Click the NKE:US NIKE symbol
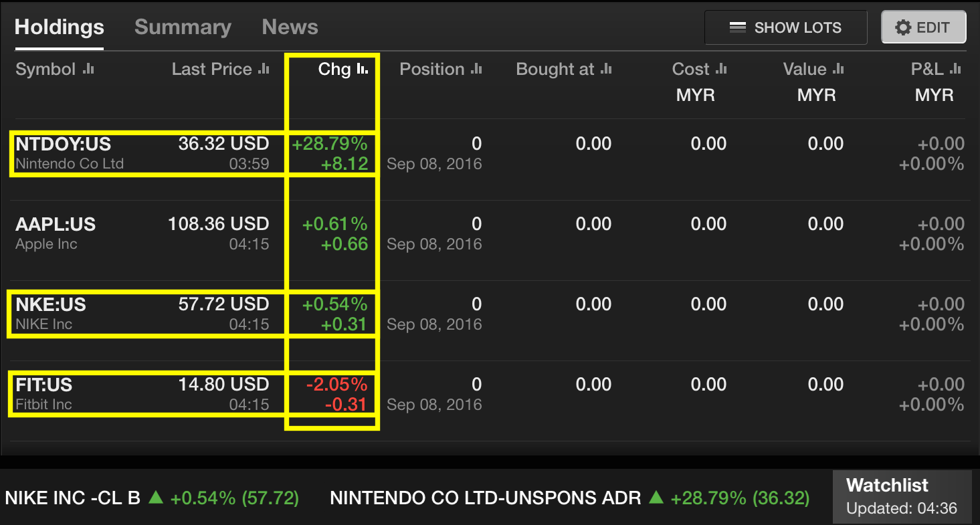980x525 pixels. [51, 305]
